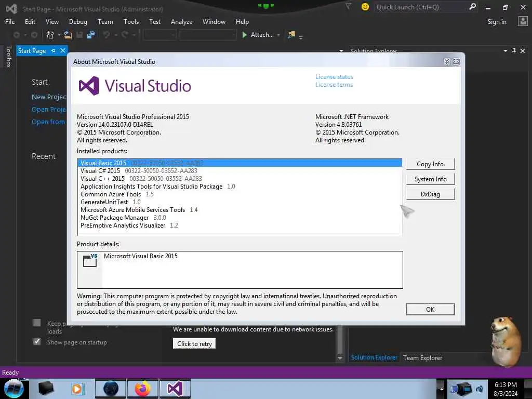Select Common Azure Tools in installed products
The height and width of the screenshot is (399, 532).
(x=240, y=194)
